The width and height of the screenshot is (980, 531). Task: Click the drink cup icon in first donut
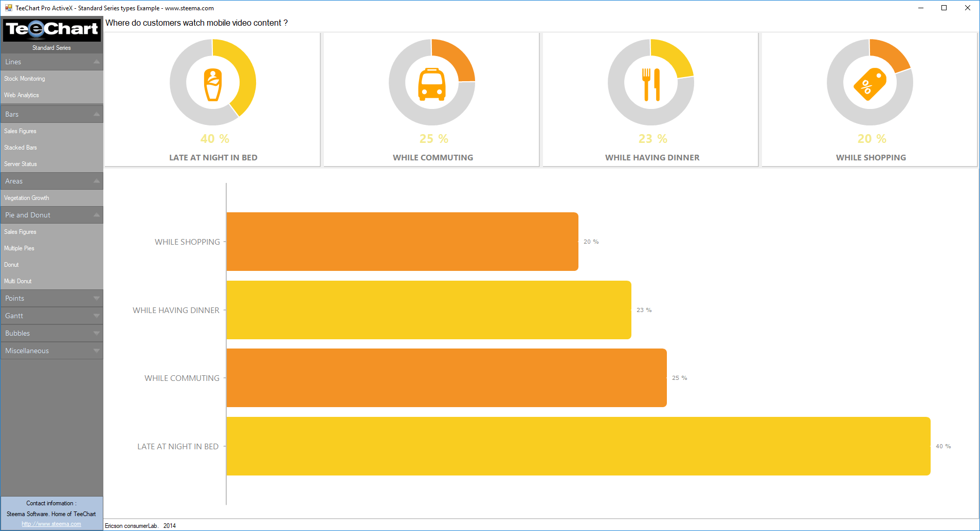(x=213, y=85)
